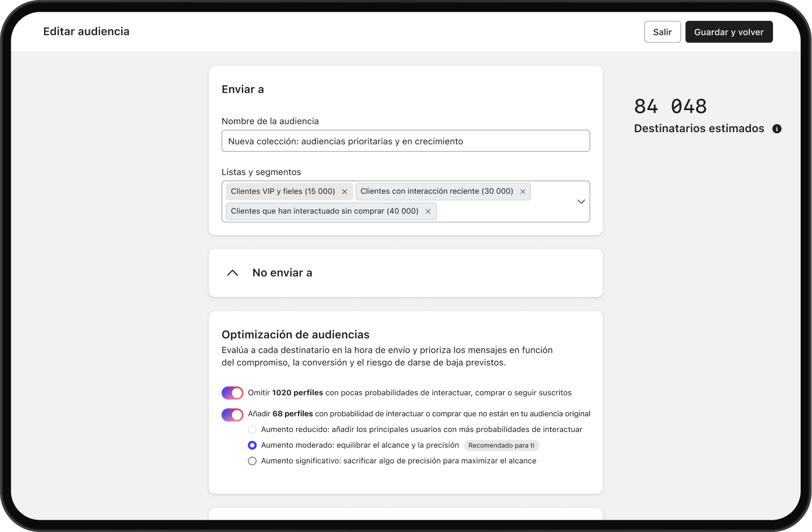The image size is (812, 532).
Task: Open the Listas y segmentos dropdown arrow
Action: pyautogui.click(x=581, y=202)
